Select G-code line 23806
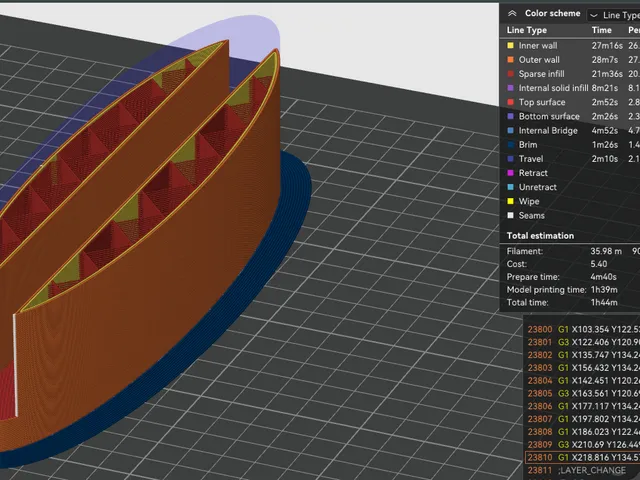640x480 pixels. point(582,406)
